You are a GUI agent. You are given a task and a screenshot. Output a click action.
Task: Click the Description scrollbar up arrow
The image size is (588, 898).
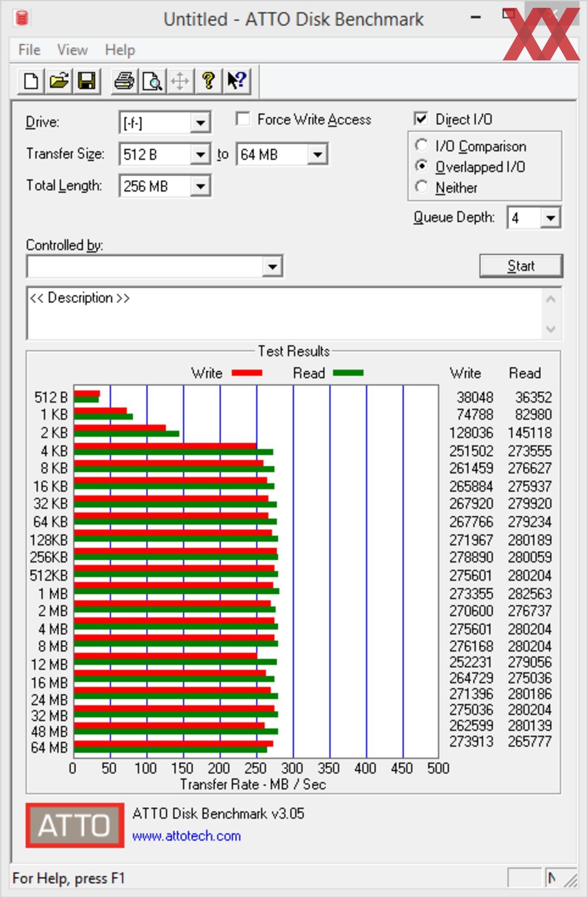pos(551,299)
